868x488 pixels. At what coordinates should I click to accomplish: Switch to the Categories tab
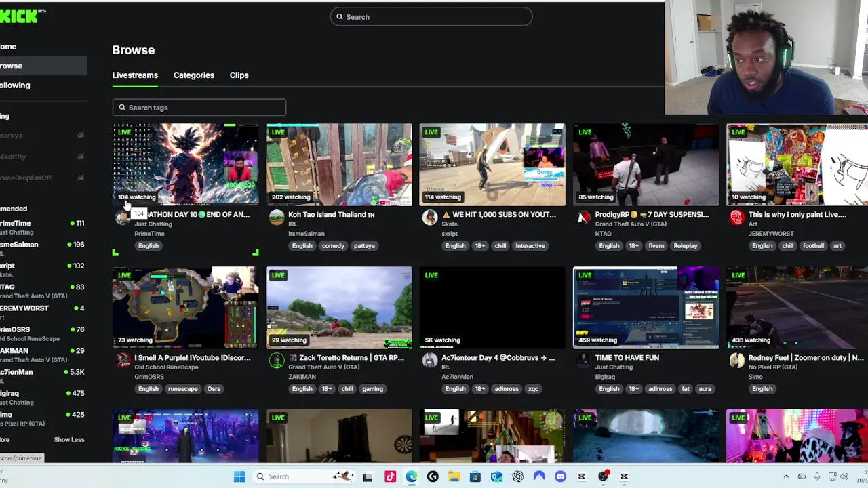(x=193, y=75)
